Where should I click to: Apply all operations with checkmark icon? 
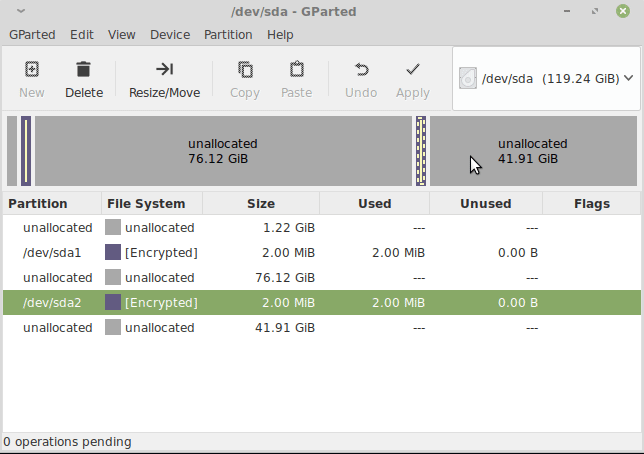click(x=413, y=69)
